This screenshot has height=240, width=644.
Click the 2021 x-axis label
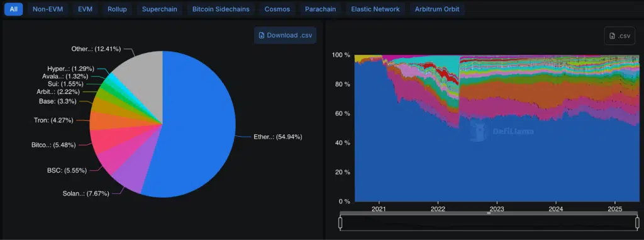[379, 209]
